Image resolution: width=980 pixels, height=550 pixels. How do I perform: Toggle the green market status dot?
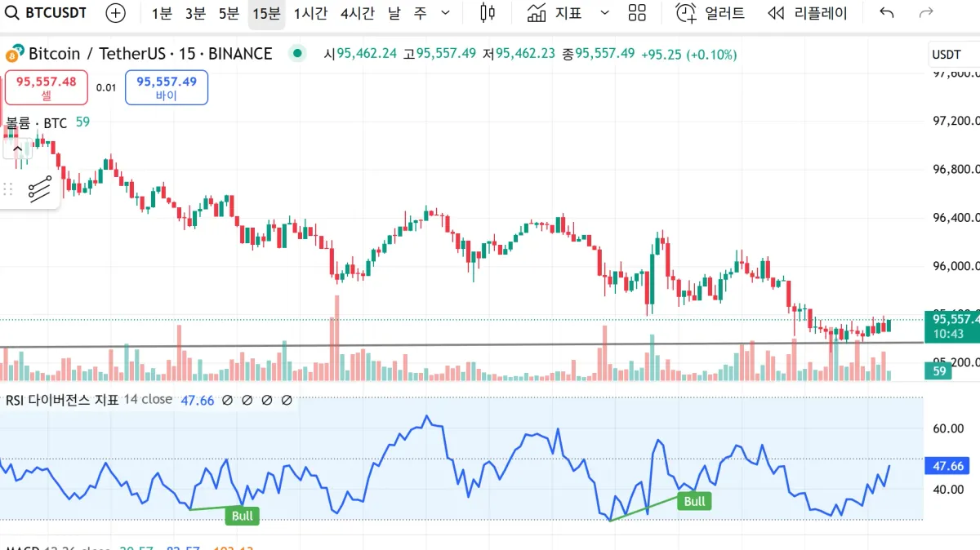point(297,54)
